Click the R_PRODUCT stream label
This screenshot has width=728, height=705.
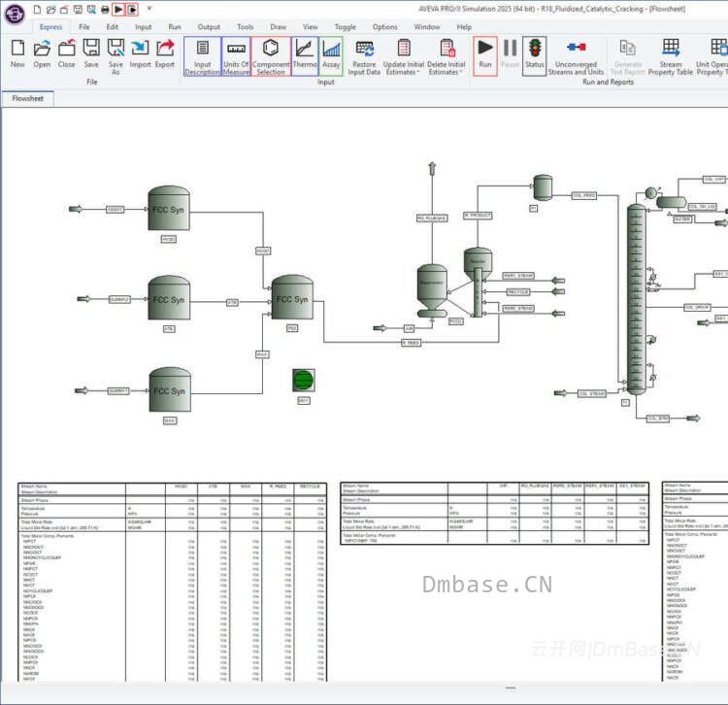click(478, 216)
